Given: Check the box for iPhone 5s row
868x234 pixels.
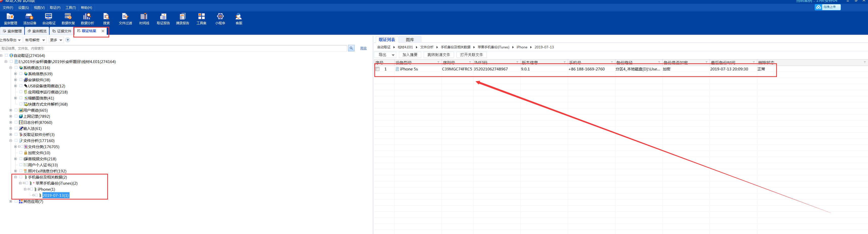Looking at the screenshot, I should pos(377,69).
